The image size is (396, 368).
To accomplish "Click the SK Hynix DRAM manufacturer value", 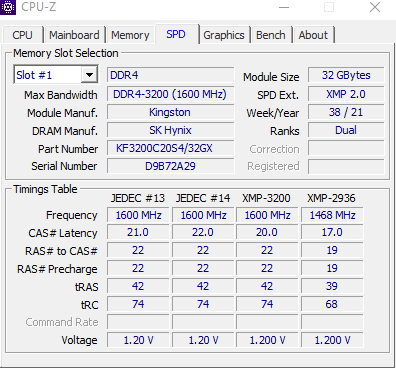I will [x=171, y=130].
